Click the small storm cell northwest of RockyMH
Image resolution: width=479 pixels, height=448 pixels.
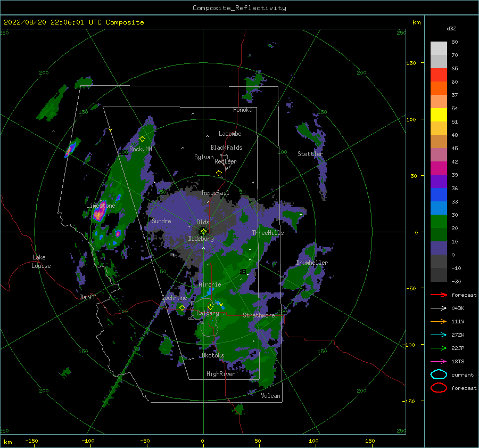coord(71,149)
